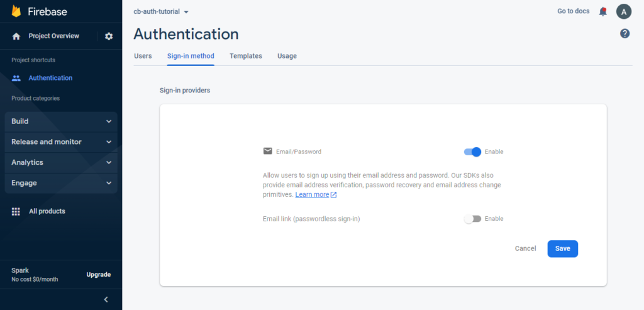The height and width of the screenshot is (310, 644).
Task: Open Authentication in the sidebar
Action: [x=50, y=78]
